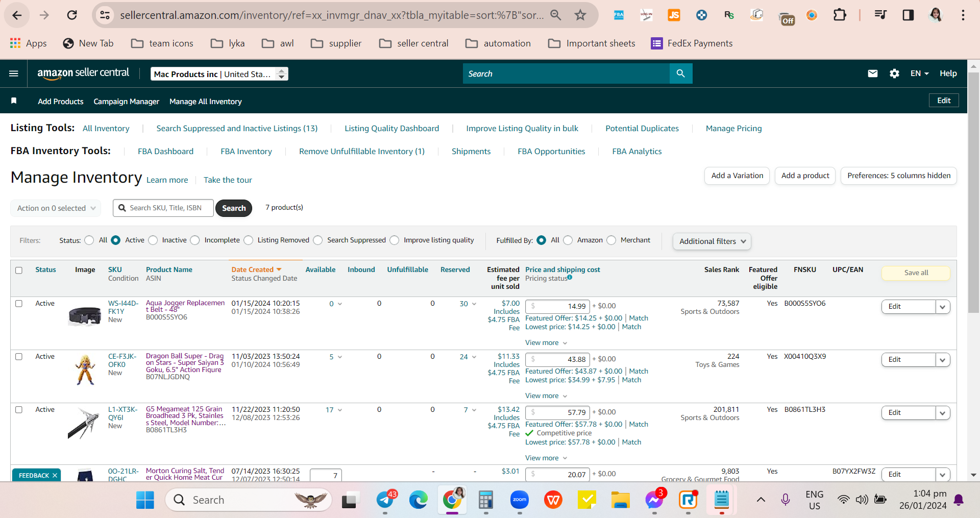This screenshot has width=980, height=518.
Task: Open Campaign Manager in the navigation bar
Action: click(127, 102)
